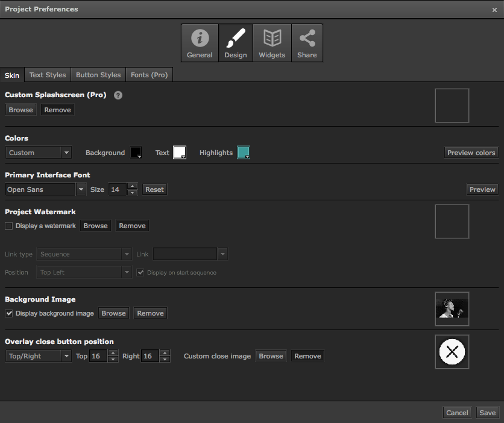Open the Widgets preferences section

(x=272, y=43)
